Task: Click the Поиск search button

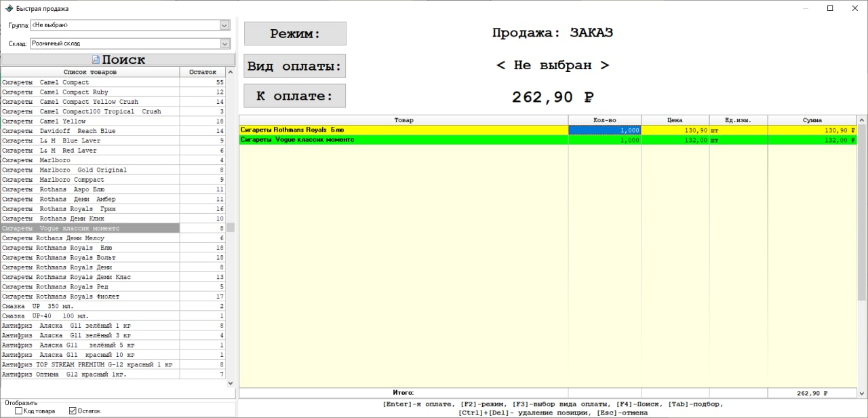Action: point(118,60)
